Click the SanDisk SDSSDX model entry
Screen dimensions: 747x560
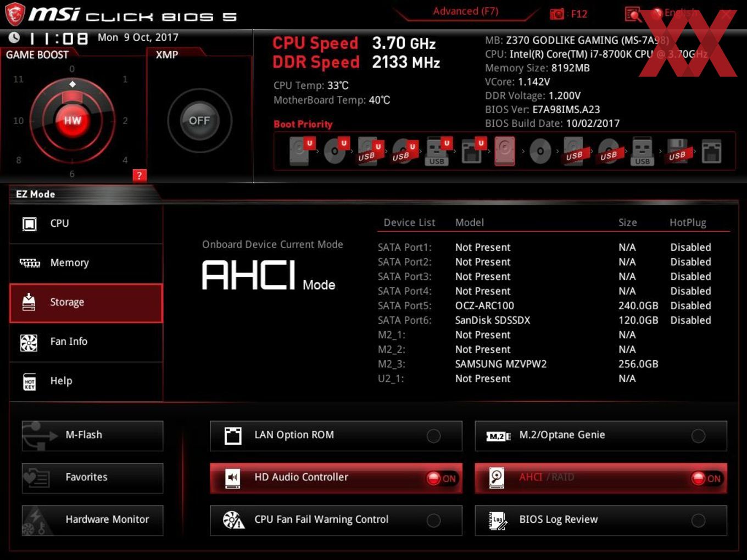pos(493,320)
